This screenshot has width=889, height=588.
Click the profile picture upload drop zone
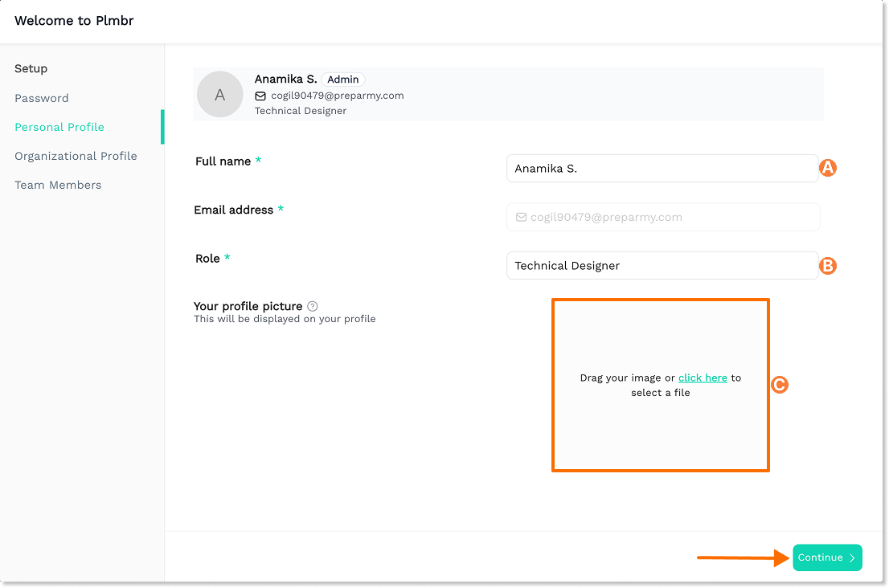661,386
